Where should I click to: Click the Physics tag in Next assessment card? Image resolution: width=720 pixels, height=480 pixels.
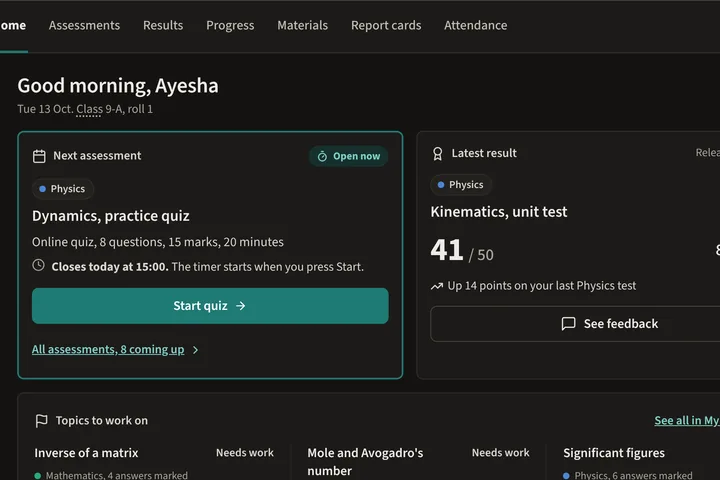(63, 189)
